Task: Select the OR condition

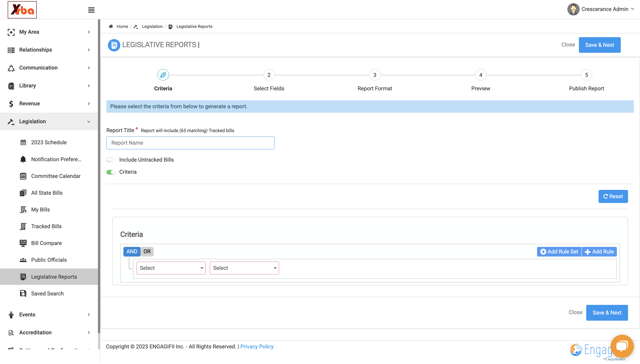Action: pos(147,252)
